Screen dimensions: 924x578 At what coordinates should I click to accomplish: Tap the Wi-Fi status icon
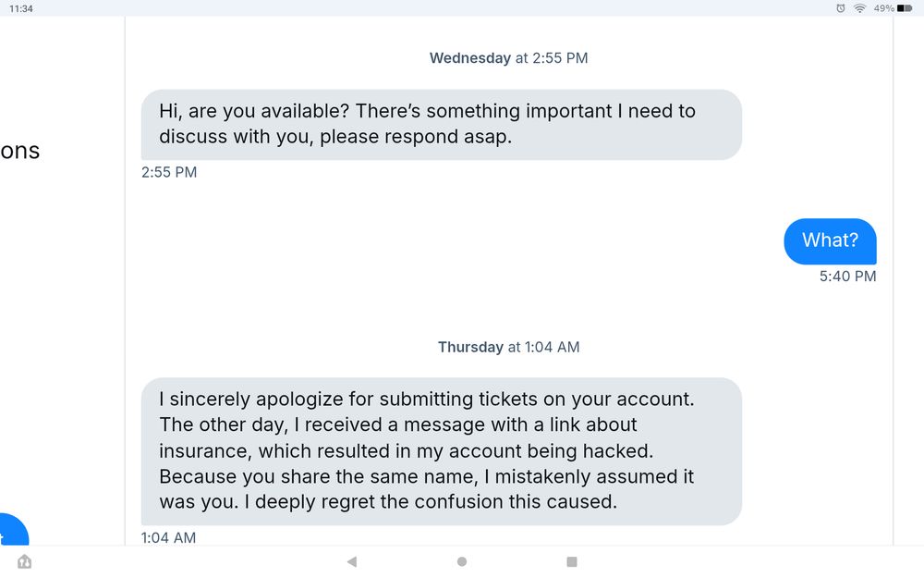tap(859, 8)
